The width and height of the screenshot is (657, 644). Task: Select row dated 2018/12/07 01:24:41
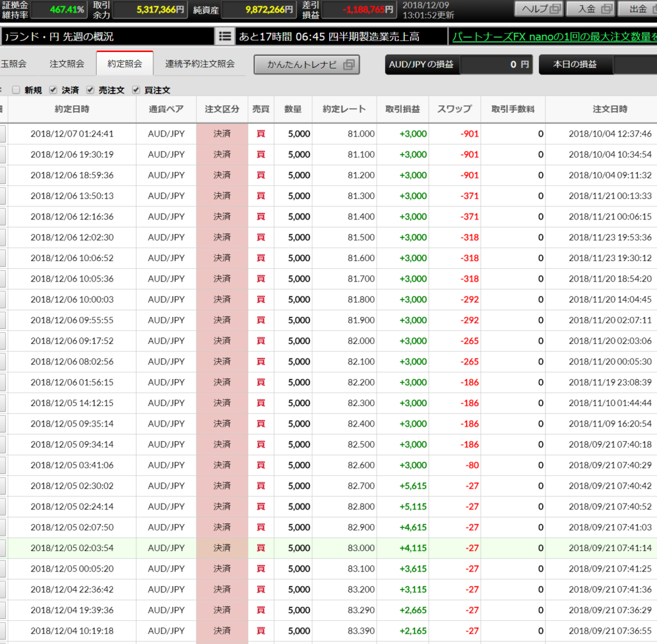[x=328, y=133]
